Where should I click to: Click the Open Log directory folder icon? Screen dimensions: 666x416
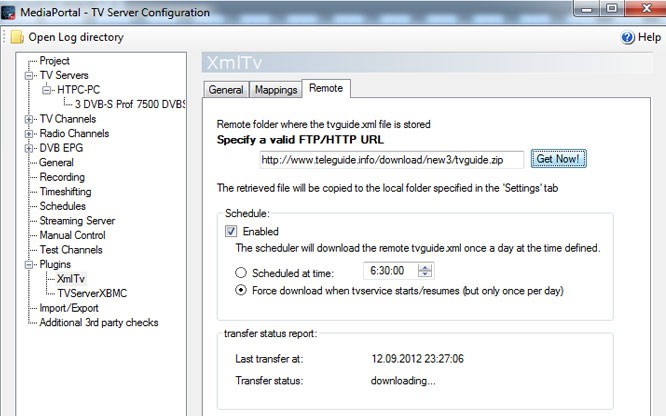17,37
